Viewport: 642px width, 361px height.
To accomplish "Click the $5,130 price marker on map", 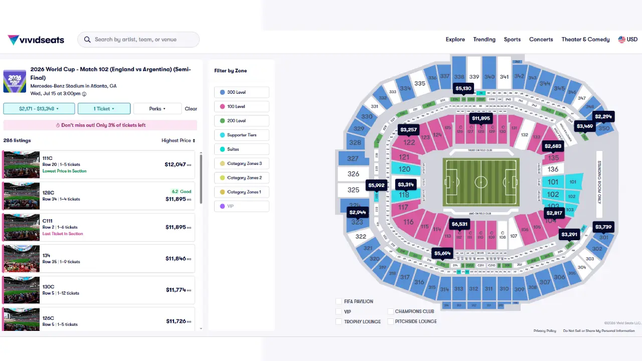I will tap(463, 88).
